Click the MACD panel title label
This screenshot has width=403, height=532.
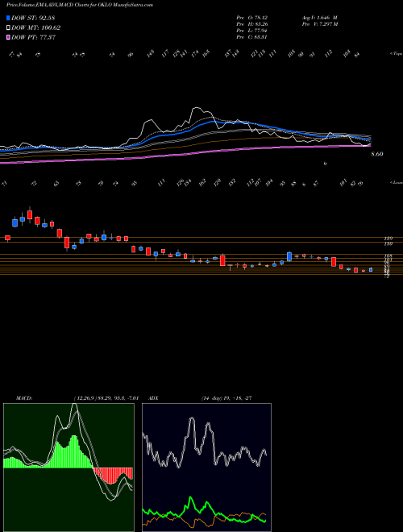point(24,398)
